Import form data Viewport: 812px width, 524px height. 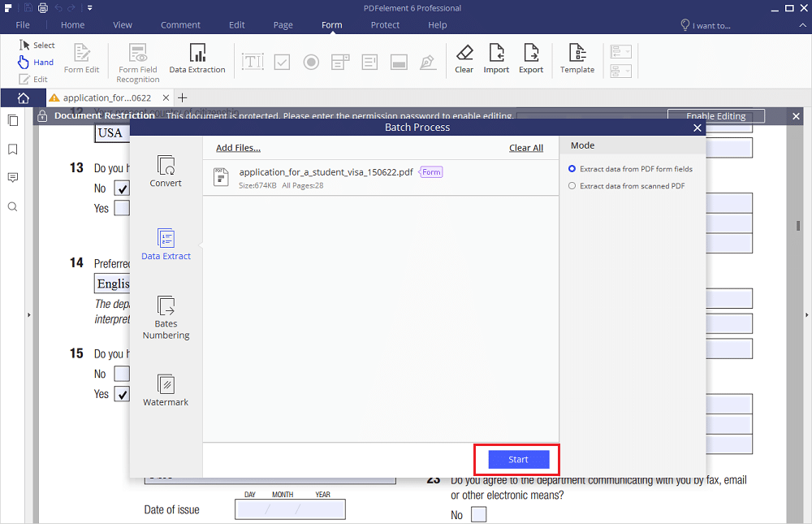tap(496, 58)
